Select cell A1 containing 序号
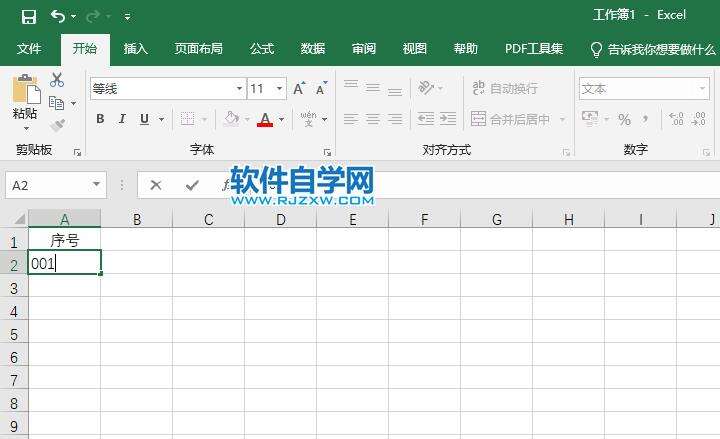Viewport: 720px width, 439px height. [64, 240]
